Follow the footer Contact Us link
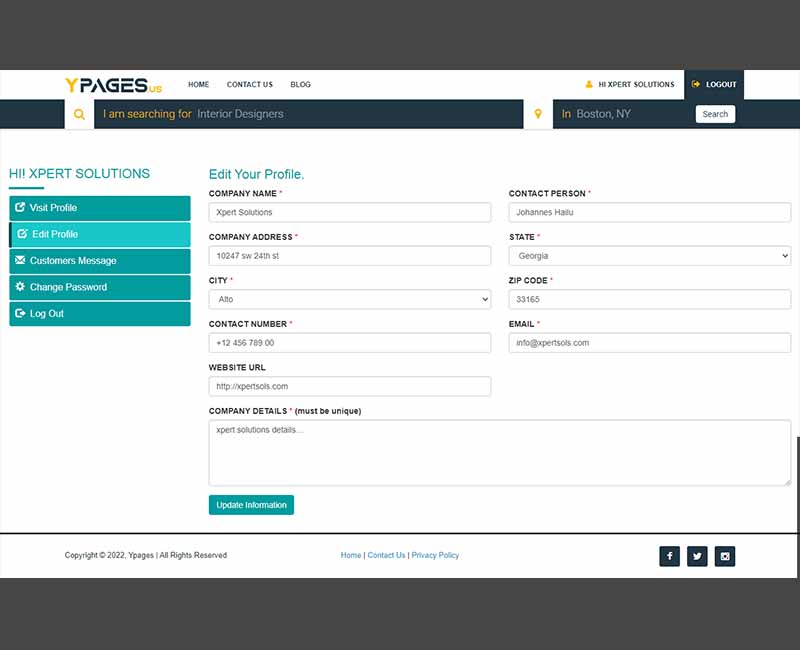Image resolution: width=800 pixels, height=650 pixels. [386, 555]
